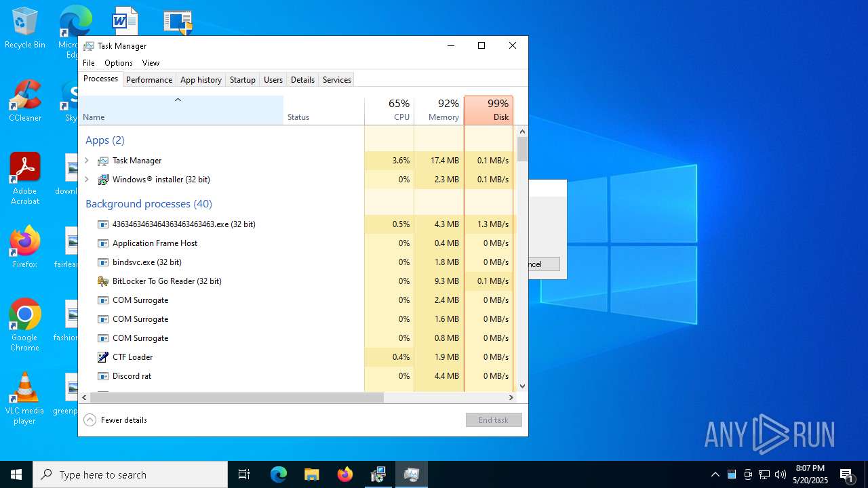Click the horizontal scrollbar thumb
This screenshot has width=868, height=488.
236,398
